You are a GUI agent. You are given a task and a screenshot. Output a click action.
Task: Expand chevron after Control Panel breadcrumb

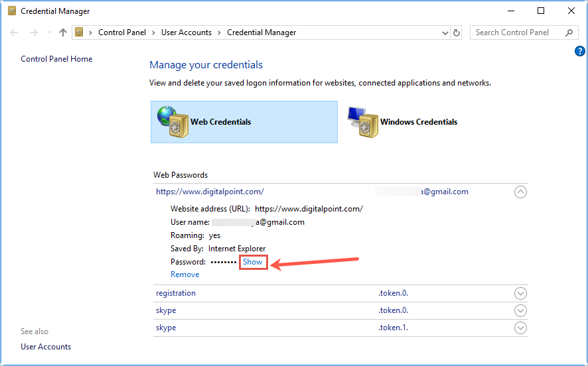click(x=154, y=32)
